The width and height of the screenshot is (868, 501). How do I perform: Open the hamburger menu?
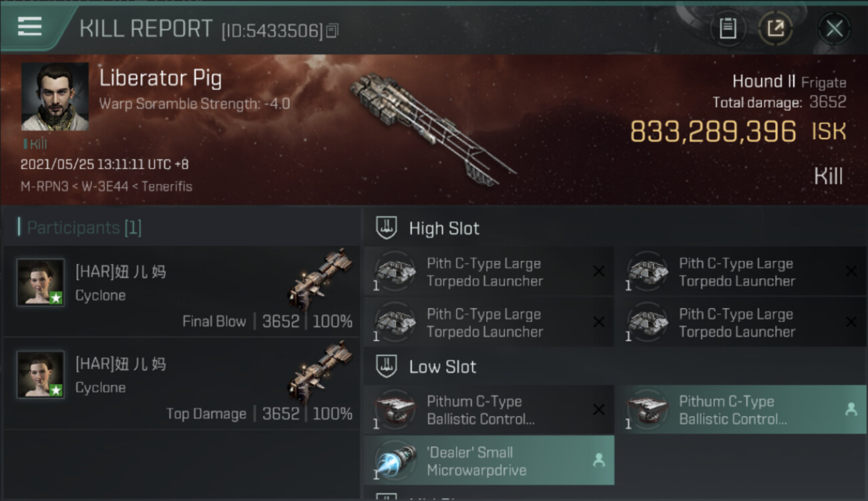pos(30,27)
